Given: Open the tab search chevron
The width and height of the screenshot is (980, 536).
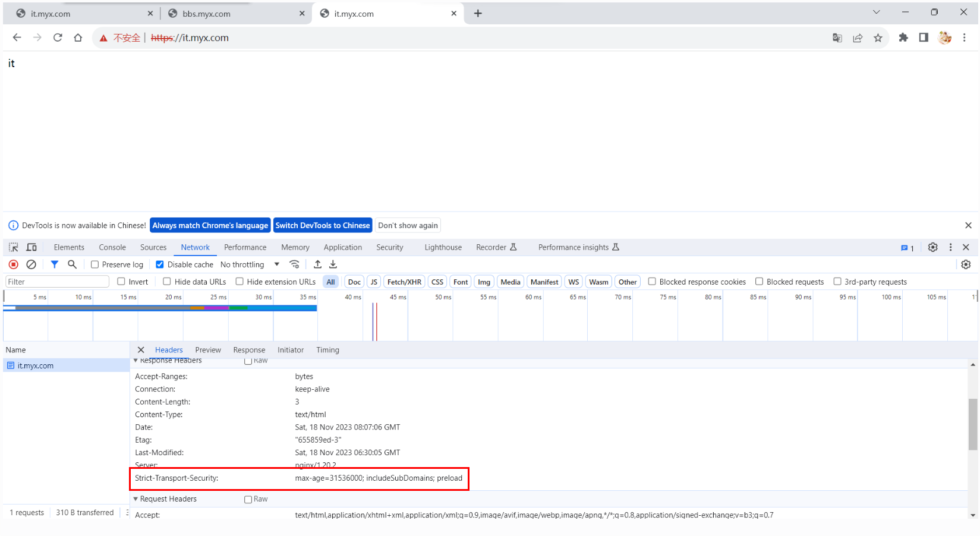Looking at the screenshot, I should (x=876, y=12).
